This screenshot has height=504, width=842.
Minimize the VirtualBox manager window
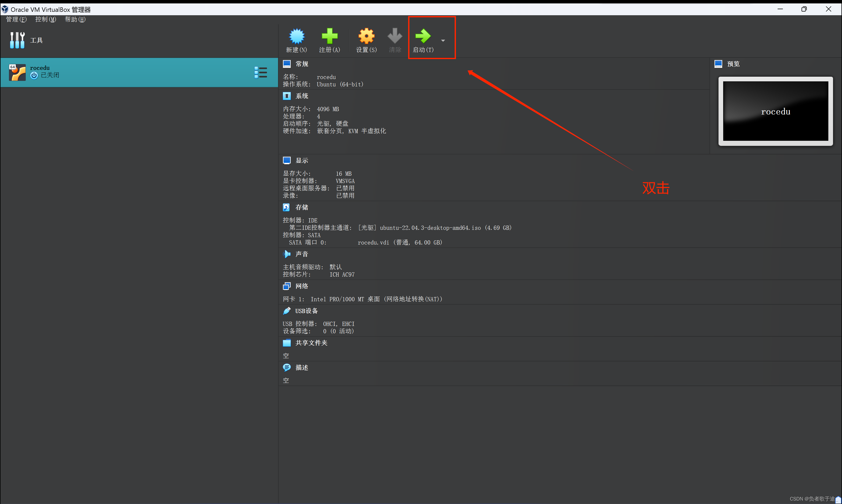[780, 9]
